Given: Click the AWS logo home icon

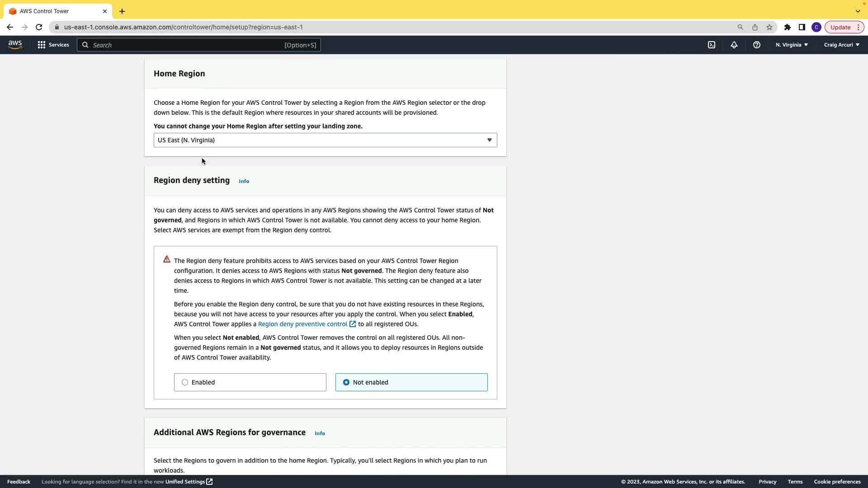Looking at the screenshot, I should point(15,45).
